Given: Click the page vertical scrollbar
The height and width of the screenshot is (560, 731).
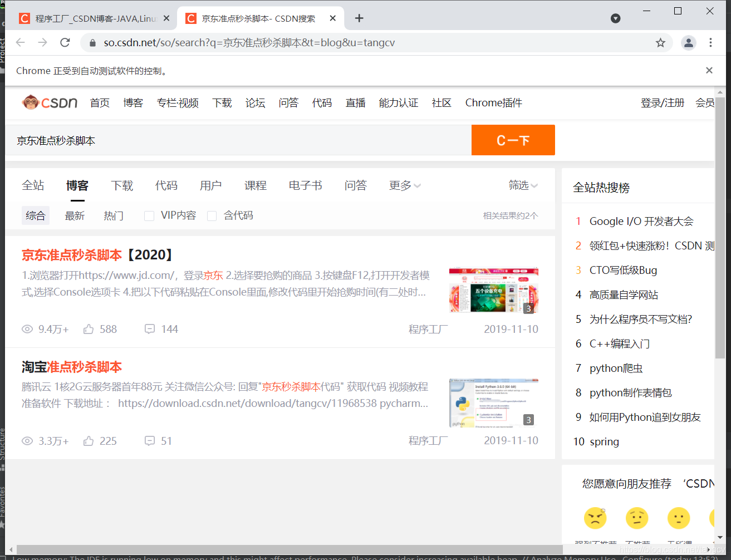Looking at the screenshot, I should pos(720,228).
